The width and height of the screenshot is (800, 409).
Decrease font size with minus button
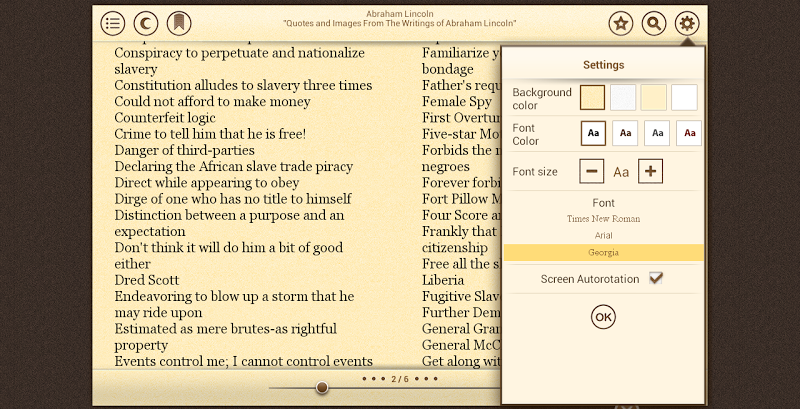[592, 171]
